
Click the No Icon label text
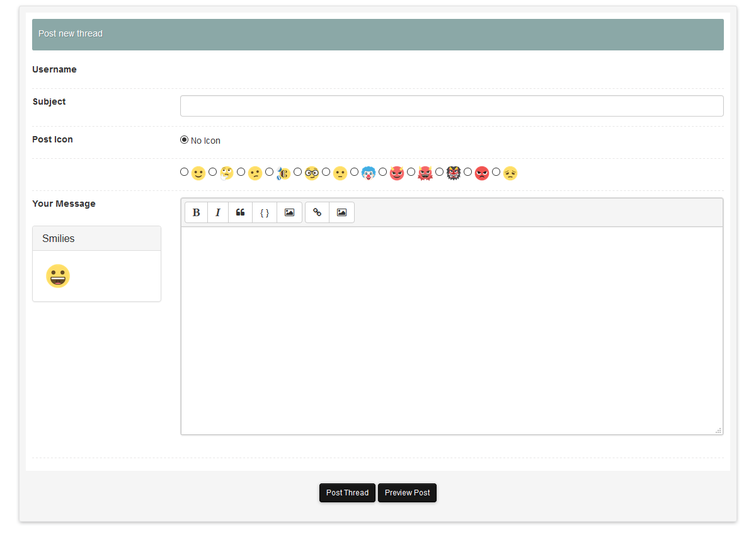[x=205, y=141]
